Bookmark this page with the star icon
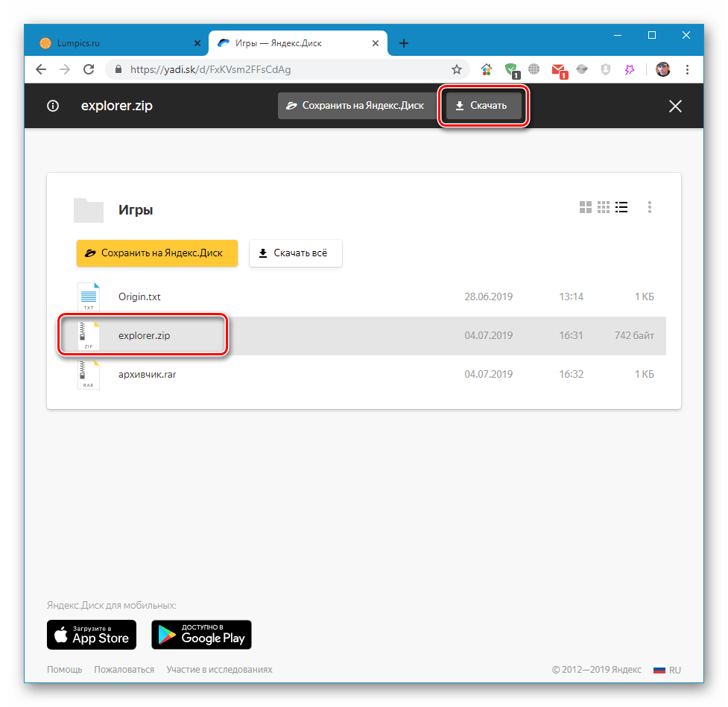728x707 pixels. 457,69
